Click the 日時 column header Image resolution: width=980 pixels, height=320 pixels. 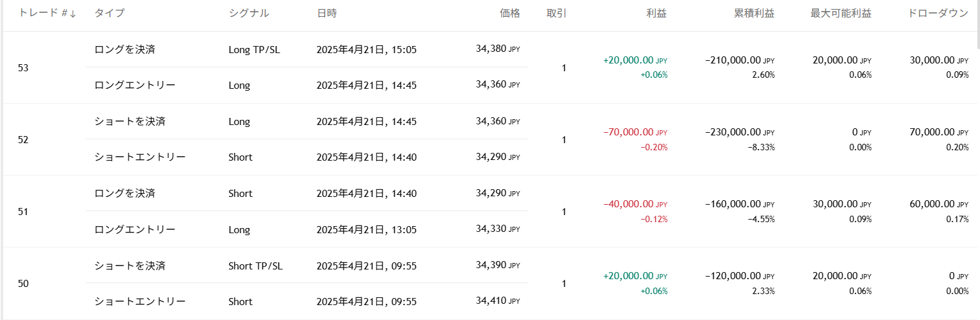[x=326, y=13]
